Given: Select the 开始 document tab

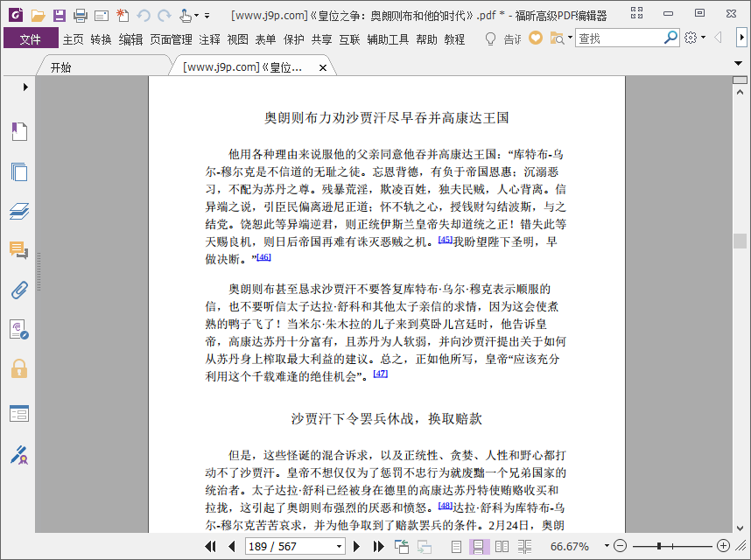Looking at the screenshot, I should coord(60,67).
